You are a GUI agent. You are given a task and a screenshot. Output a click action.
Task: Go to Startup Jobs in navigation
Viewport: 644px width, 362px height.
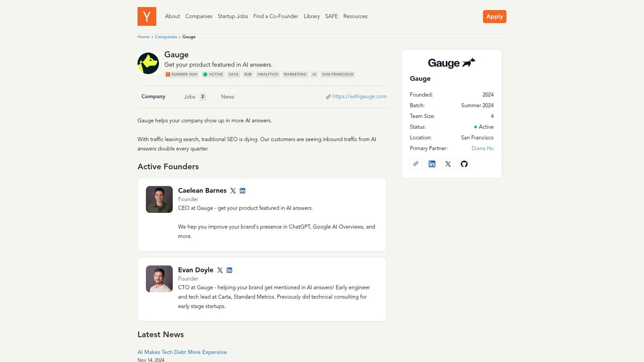click(x=233, y=17)
